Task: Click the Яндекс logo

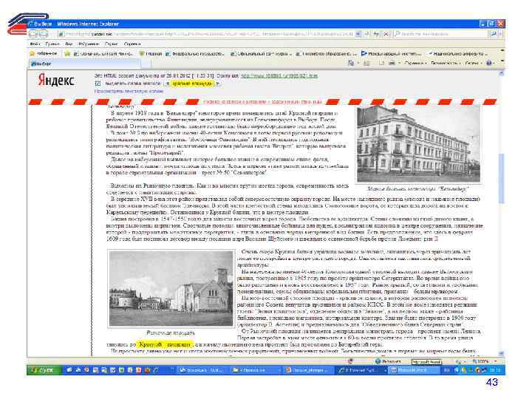Action: [x=56, y=81]
